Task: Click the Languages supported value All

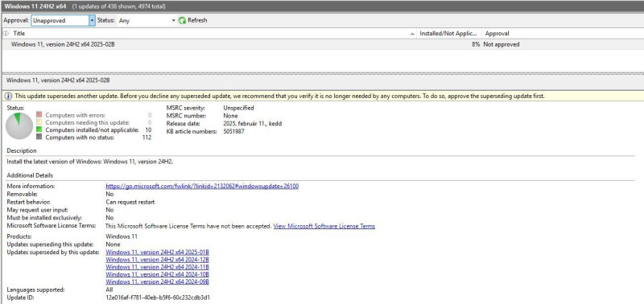Action: click(109, 290)
